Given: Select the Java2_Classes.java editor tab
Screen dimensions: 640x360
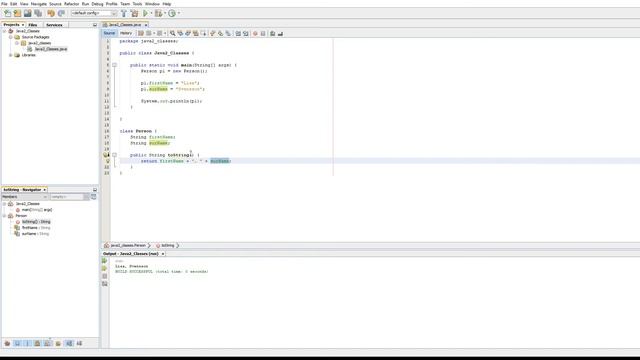Looking at the screenshot, I should click(x=125, y=25).
